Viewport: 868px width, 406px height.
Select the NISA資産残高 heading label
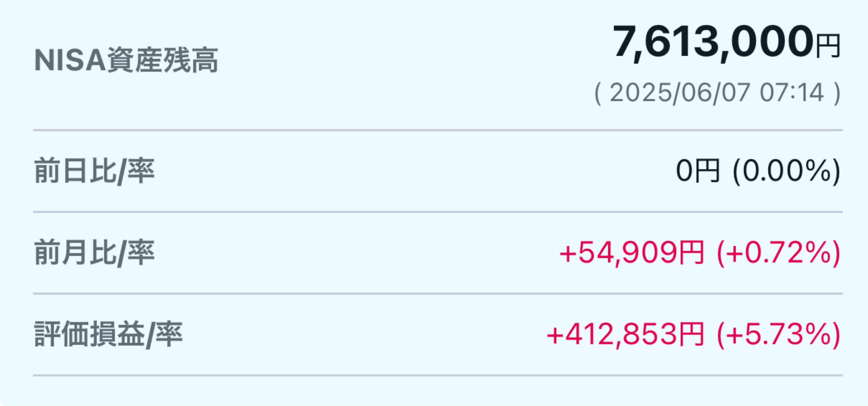(126, 61)
